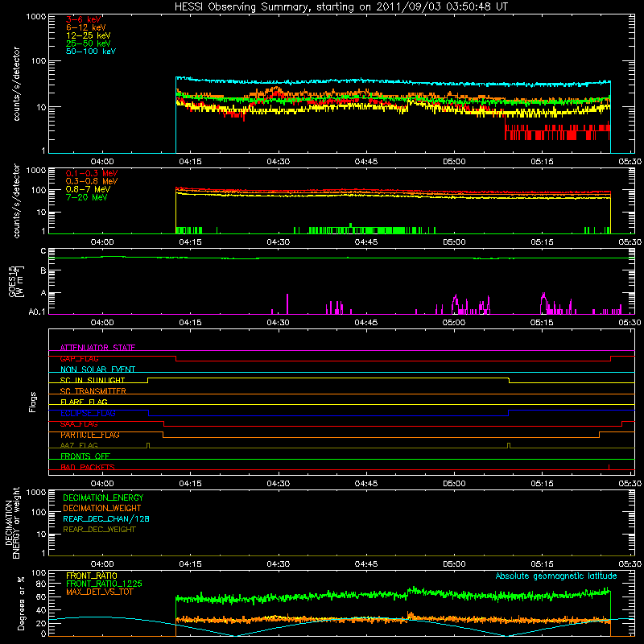The height and width of the screenshot is (644, 644).
Task: Select the 6-12 keV legend label
Action: (x=86, y=27)
